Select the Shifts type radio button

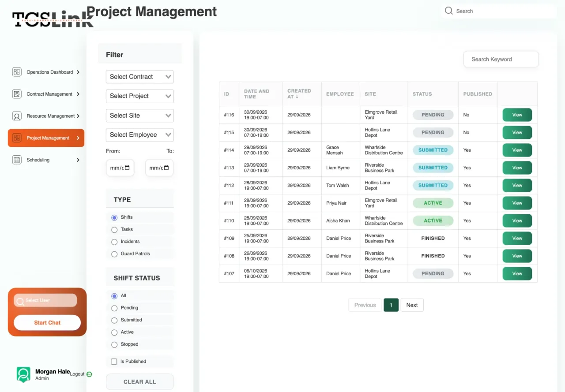coord(114,217)
